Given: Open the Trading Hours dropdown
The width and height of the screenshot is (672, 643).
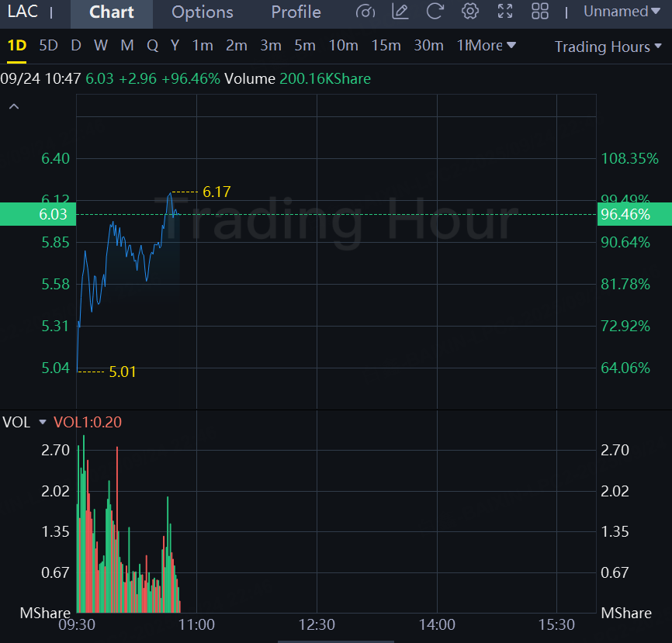Looking at the screenshot, I should pos(608,47).
